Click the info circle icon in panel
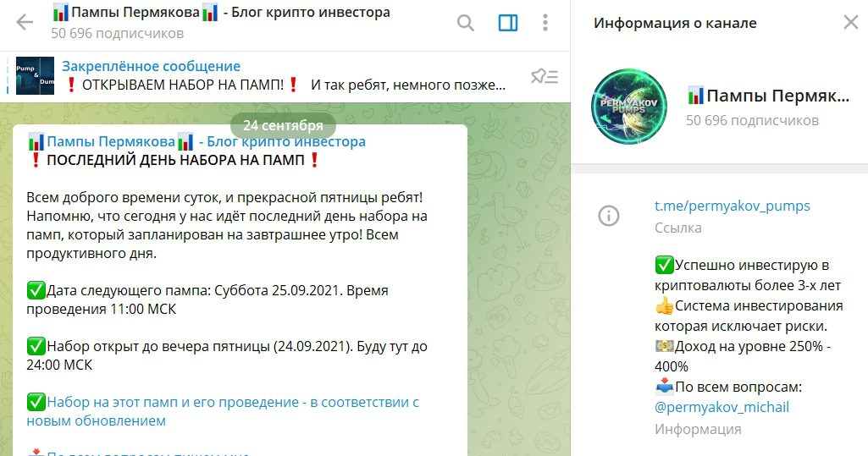Image resolution: width=868 pixels, height=456 pixels. 609,216
